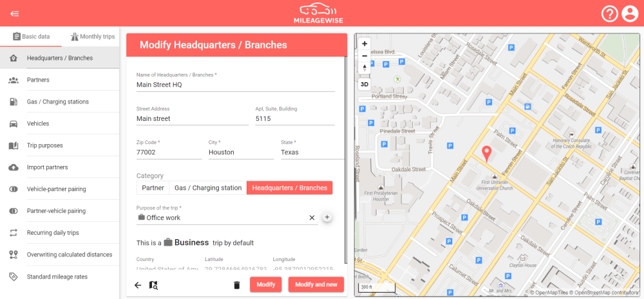Image resolution: width=644 pixels, height=299 pixels.
Task: Switch to the Monthly trips tab
Action: (x=92, y=37)
